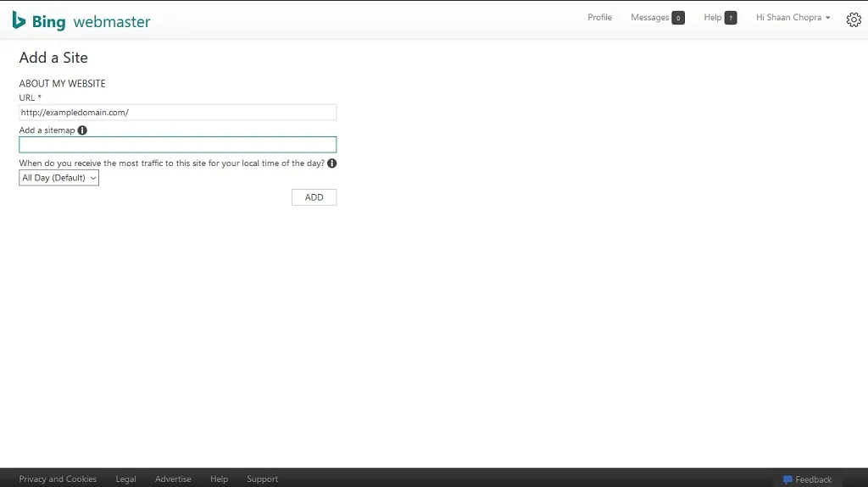Open the Messages menu item
Screen dimensions: 868x487
tap(650, 17)
